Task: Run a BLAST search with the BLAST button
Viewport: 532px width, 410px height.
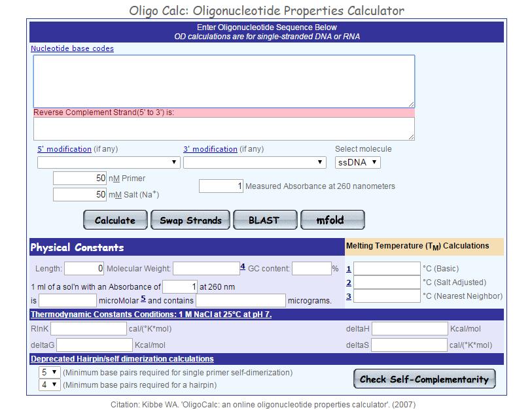Action: pyautogui.click(x=265, y=220)
